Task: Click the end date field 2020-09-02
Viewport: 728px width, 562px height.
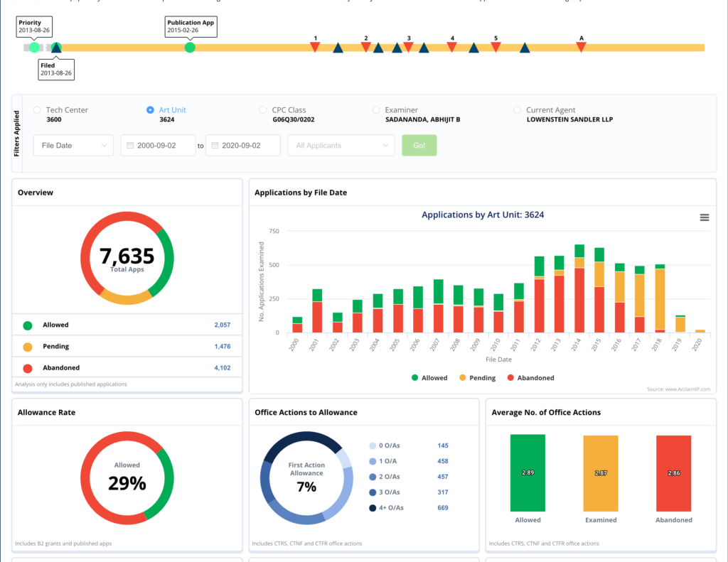Action: [243, 145]
